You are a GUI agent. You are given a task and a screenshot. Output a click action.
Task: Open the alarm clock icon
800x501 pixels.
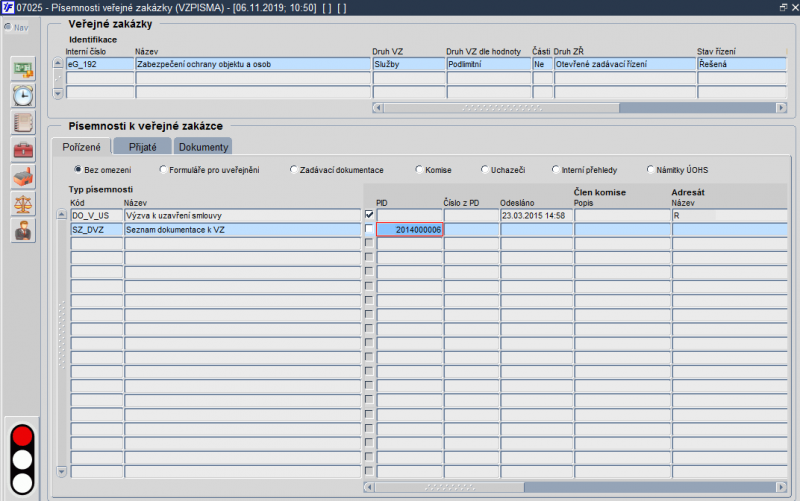pos(23,96)
